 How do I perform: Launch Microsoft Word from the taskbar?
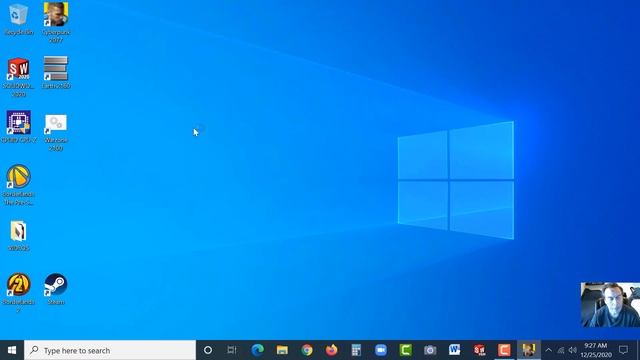tap(454, 350)
